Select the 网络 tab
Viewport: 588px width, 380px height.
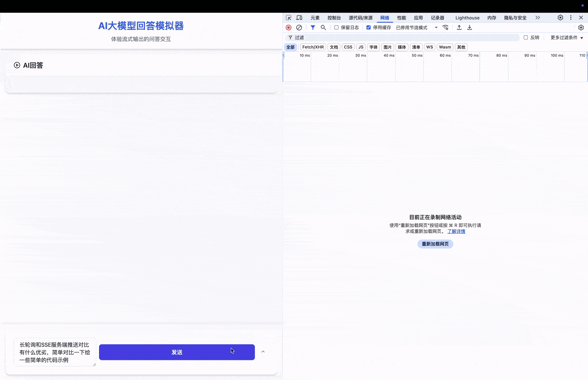click(x=385, y=18)
